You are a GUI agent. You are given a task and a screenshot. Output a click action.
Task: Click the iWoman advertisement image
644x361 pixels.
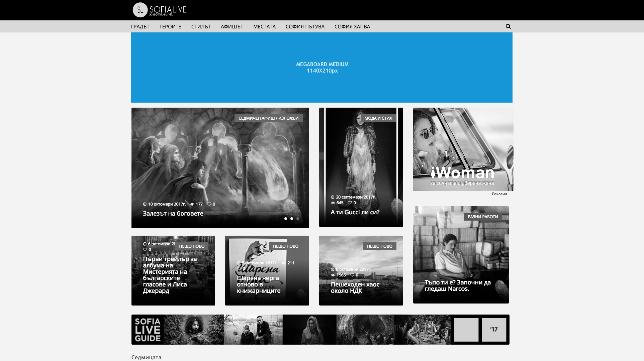(x=463, y=149)
